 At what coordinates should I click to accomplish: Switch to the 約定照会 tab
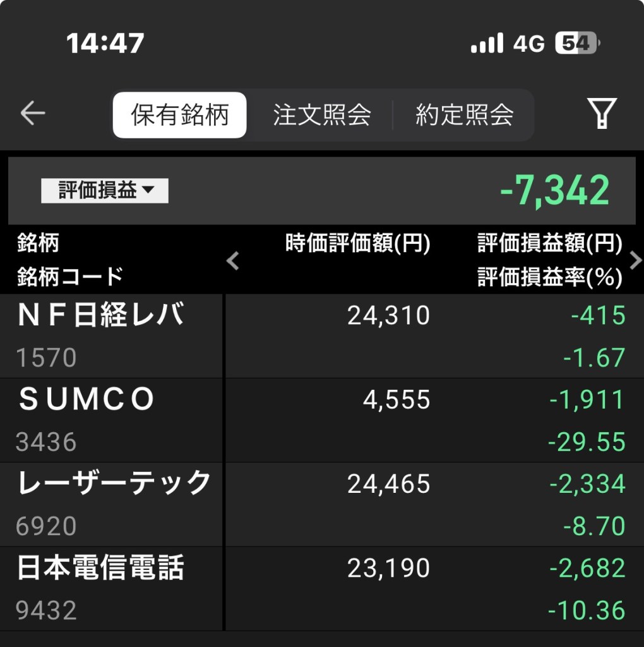coord(464,115)
